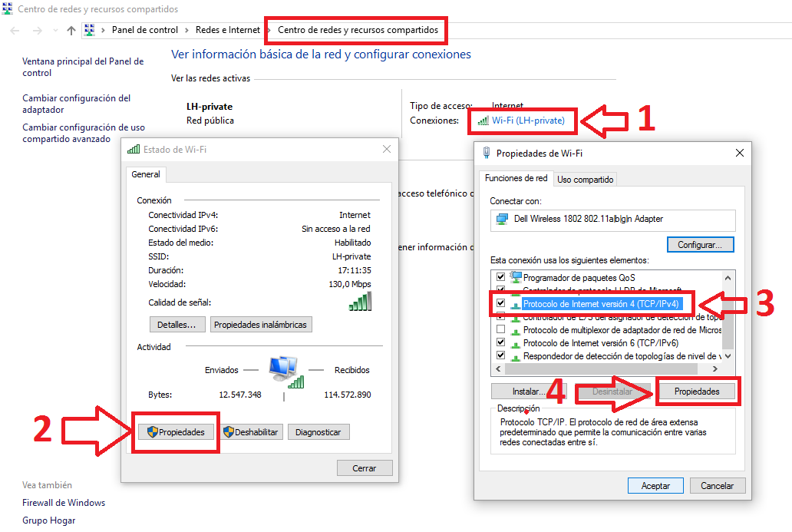Click the TCP/IPv4 protocol icon
The width and height of the screenshot is (792, 532).
coord(515,306)
